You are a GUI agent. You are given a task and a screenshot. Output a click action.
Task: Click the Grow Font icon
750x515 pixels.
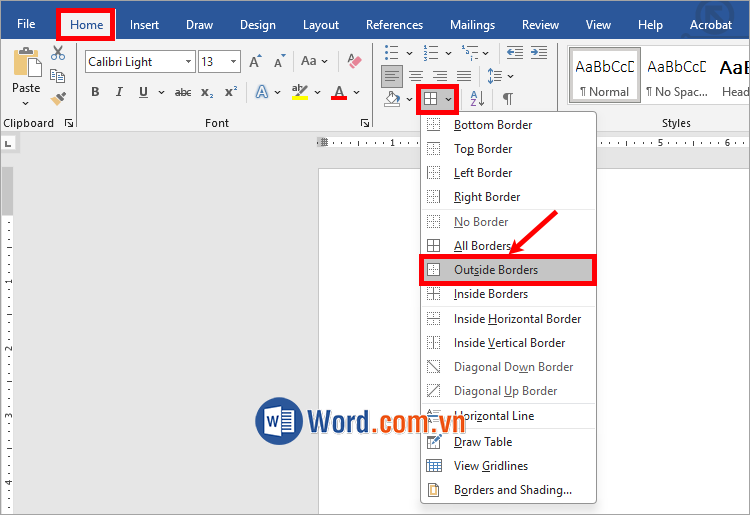pyautogui.click(x=255, y=62)
